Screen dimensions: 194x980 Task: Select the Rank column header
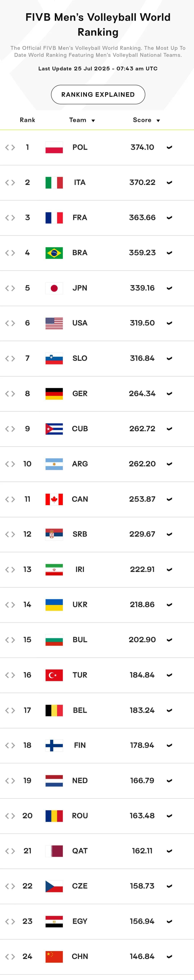(x=27, y=120)
